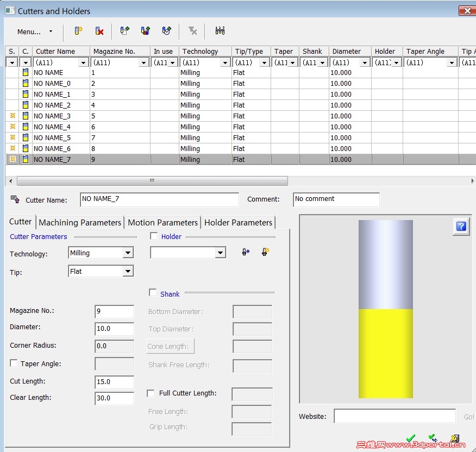The image size is (476, 452).
Task: Switch to the Cutter tab
Action: pos(20,222)
